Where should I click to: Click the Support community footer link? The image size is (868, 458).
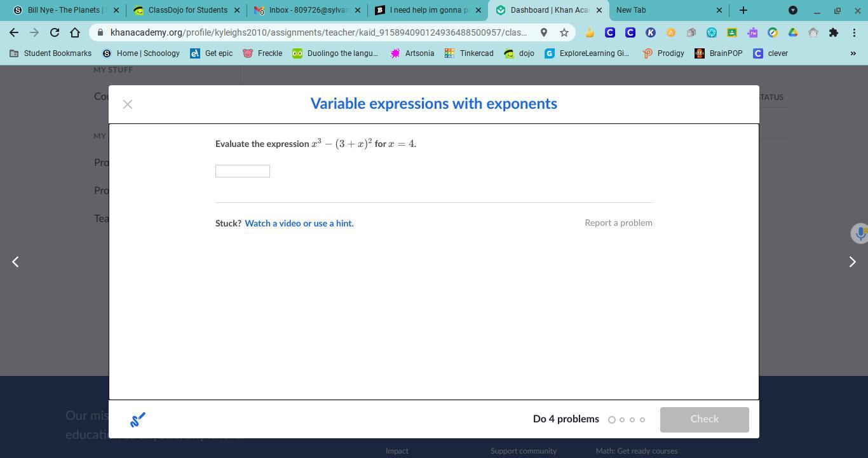pyautogui.click(x=524, y=451)
